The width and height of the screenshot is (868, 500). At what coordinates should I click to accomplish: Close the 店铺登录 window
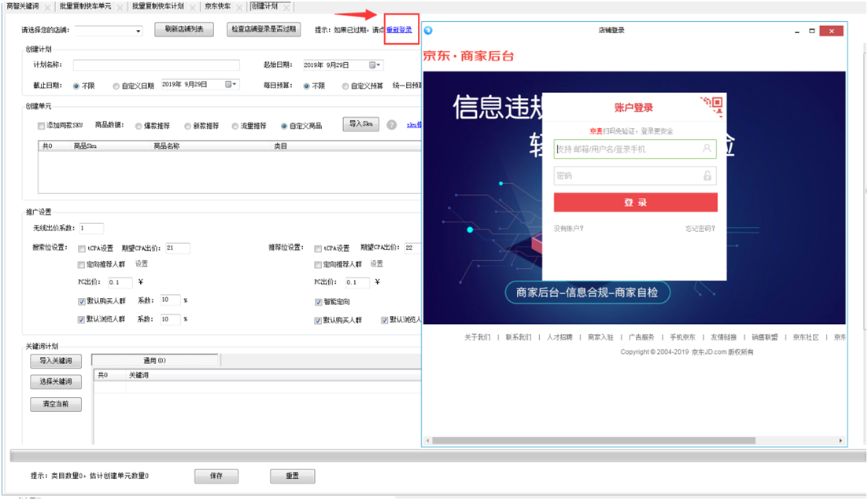click(x=832, y=31)
